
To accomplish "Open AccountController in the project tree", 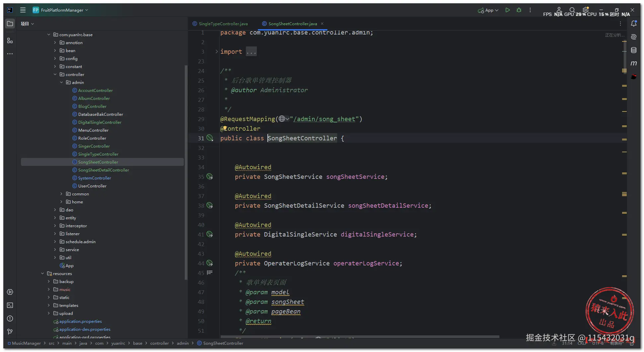I will (95, 90).
